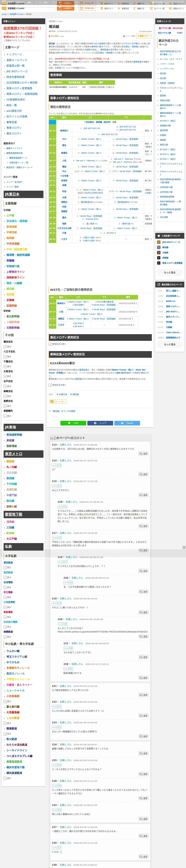Reply to comment 213 about 公式発表

click(143, 454)
